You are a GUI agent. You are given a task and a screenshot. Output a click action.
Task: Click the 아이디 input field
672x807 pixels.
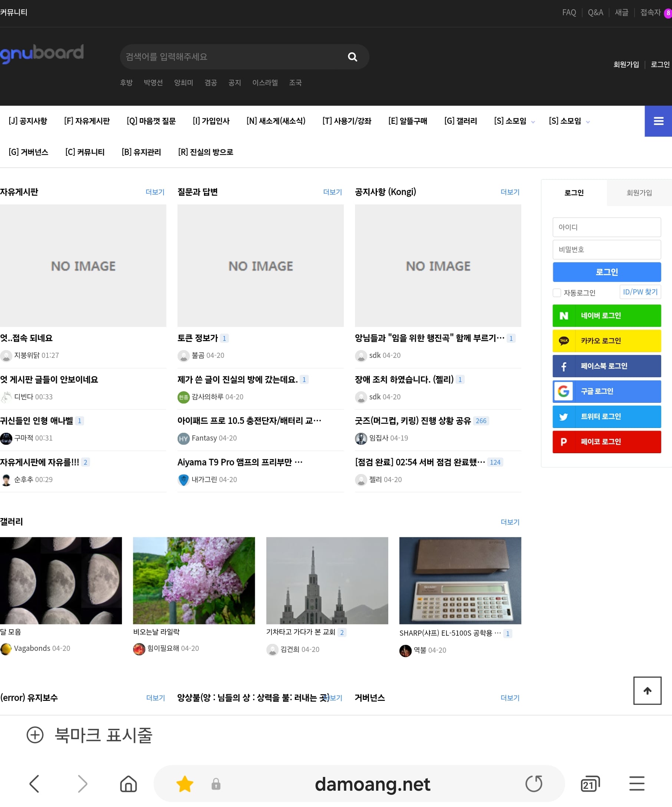point(607,227)
